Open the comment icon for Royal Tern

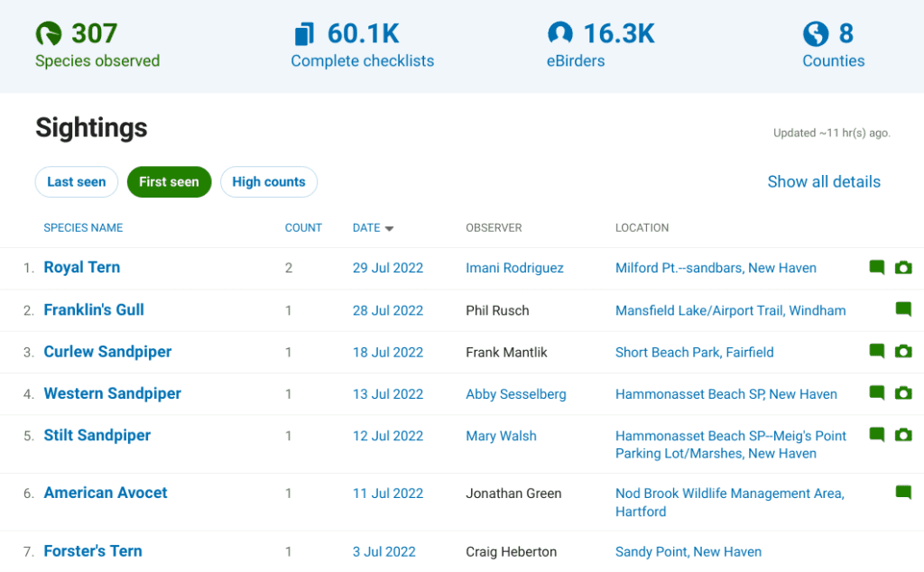click(x=877, y=267)
